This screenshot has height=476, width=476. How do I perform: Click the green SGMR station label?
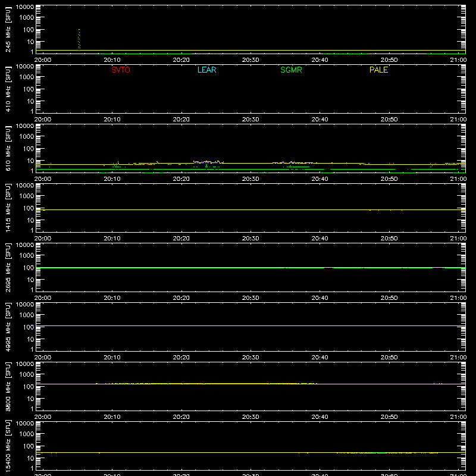coord(291,70)
